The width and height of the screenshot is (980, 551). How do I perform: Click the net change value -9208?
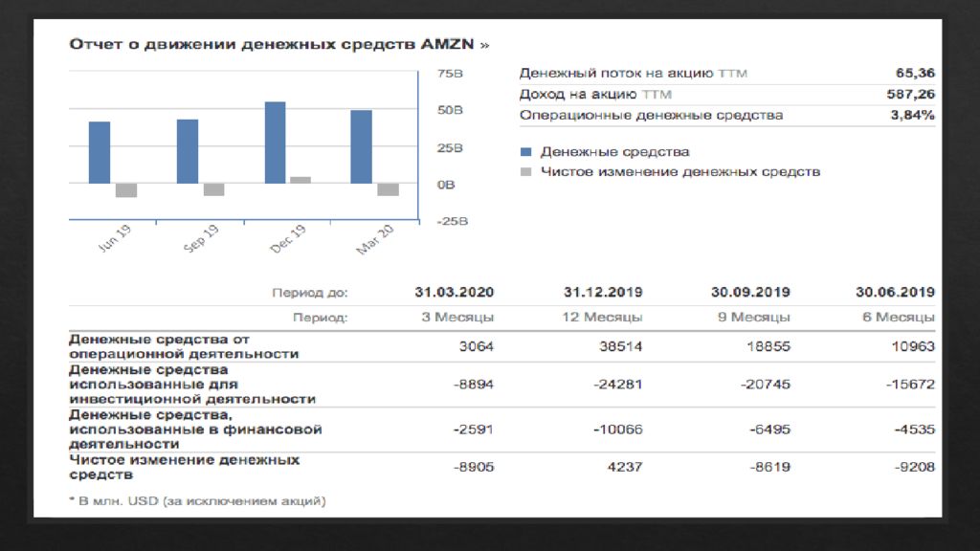(x=915, y=467)
